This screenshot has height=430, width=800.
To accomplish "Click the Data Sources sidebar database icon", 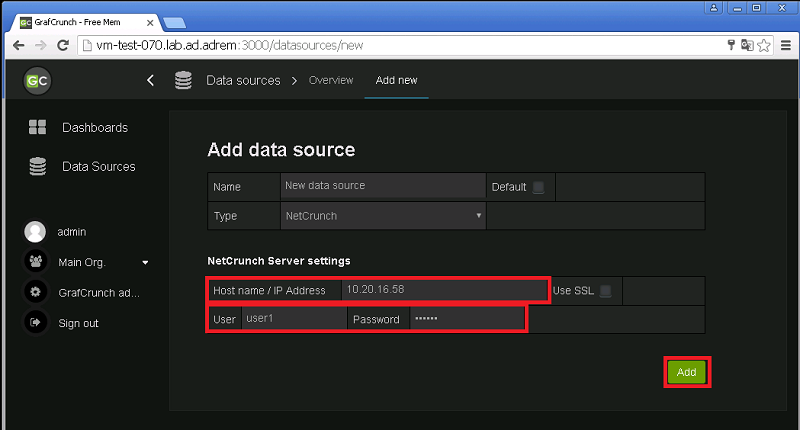I will point(37,166).
